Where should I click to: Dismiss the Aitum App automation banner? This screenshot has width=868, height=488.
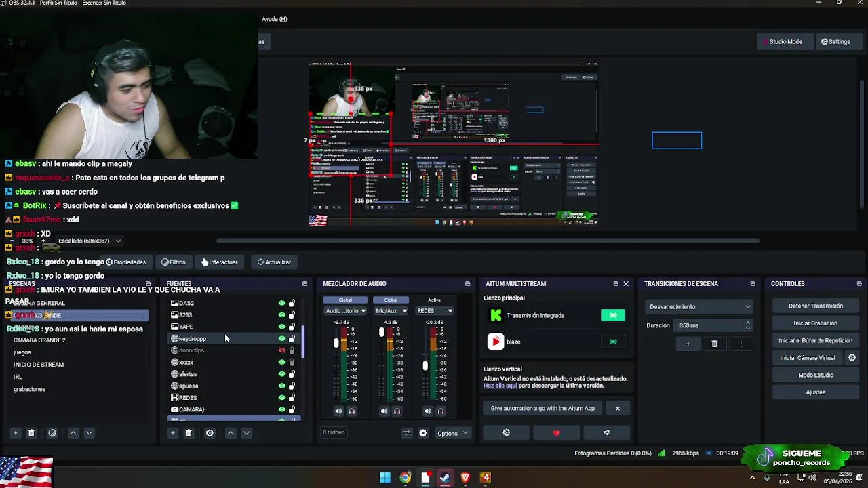[617, 408]
